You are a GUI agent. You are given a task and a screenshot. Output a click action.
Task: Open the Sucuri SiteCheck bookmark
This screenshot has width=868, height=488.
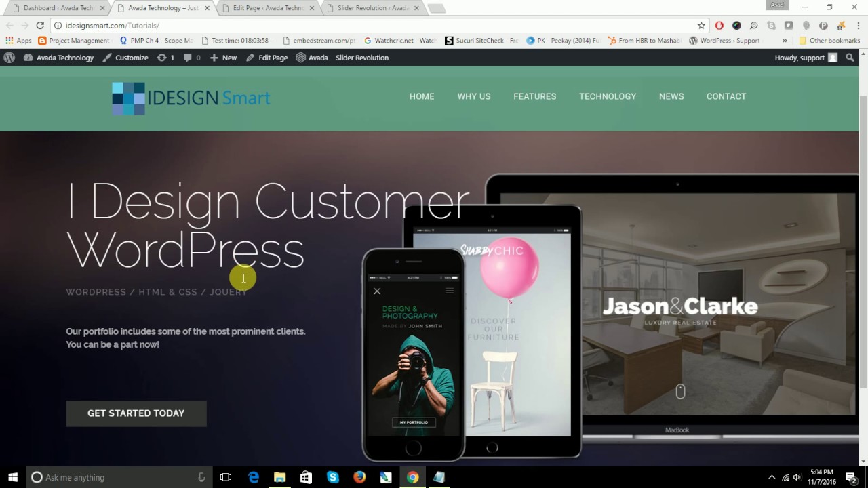coord(481,41)
